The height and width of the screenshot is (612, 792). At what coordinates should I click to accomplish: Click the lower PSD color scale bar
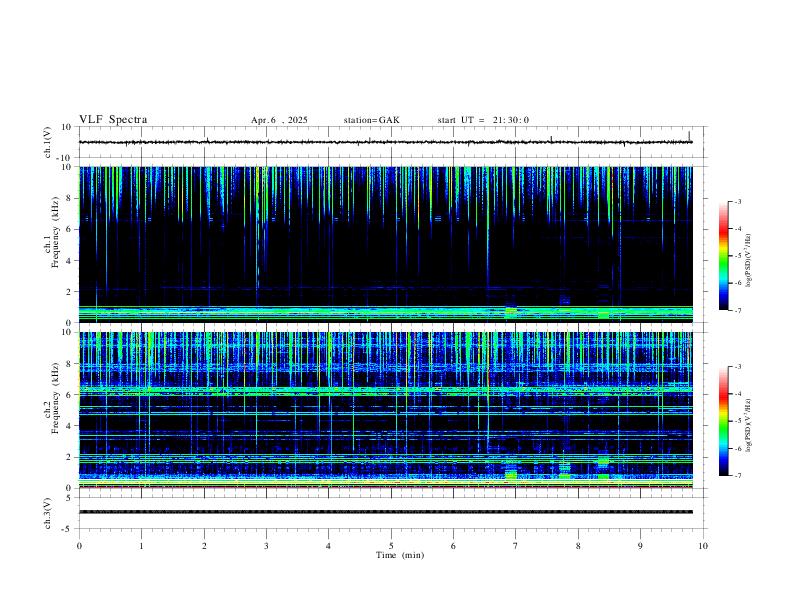[724, 421]
